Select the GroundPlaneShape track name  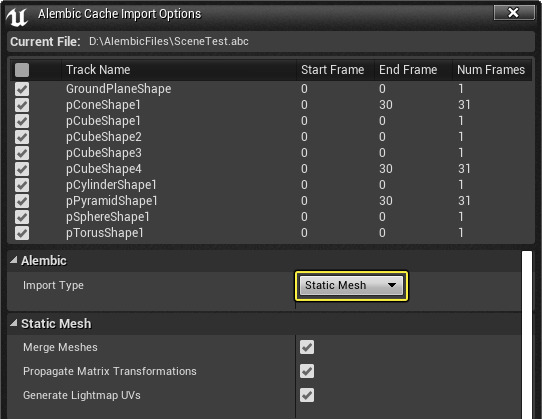pos(119,89)
